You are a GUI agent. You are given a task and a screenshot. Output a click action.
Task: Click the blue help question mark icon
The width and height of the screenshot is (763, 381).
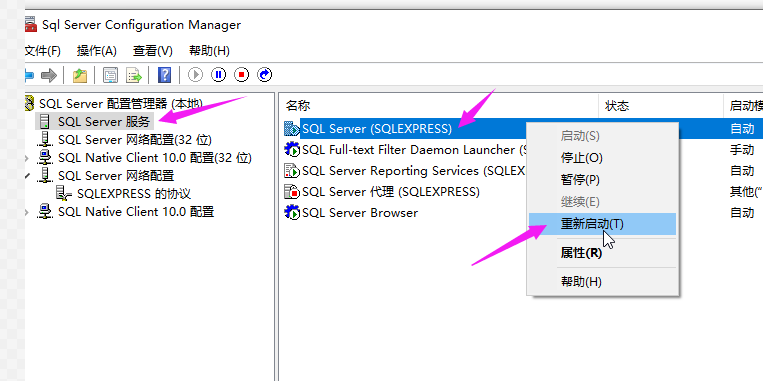165,75
